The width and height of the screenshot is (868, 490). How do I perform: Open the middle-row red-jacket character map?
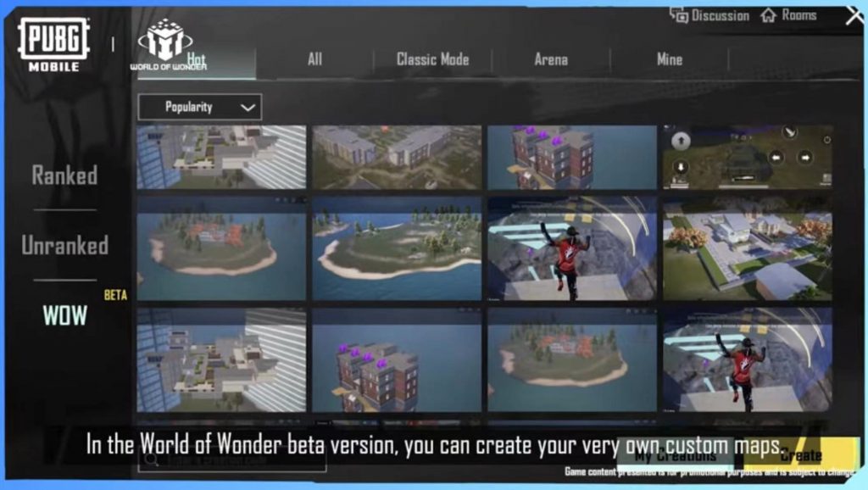point(572,248)
